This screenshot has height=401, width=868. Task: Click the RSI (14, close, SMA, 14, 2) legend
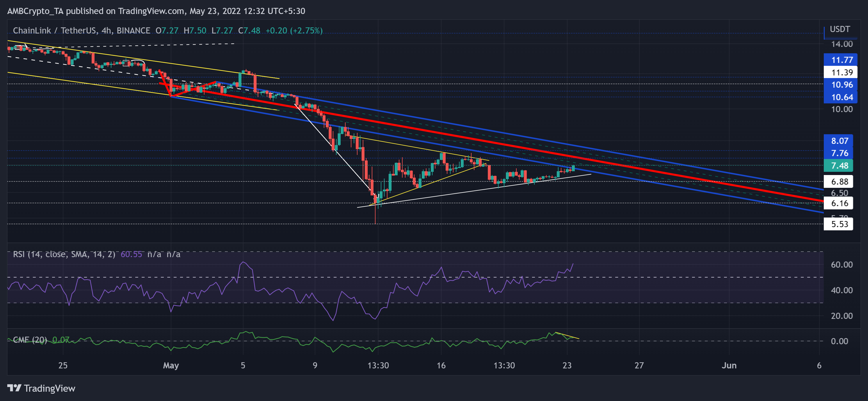[64, 254]
